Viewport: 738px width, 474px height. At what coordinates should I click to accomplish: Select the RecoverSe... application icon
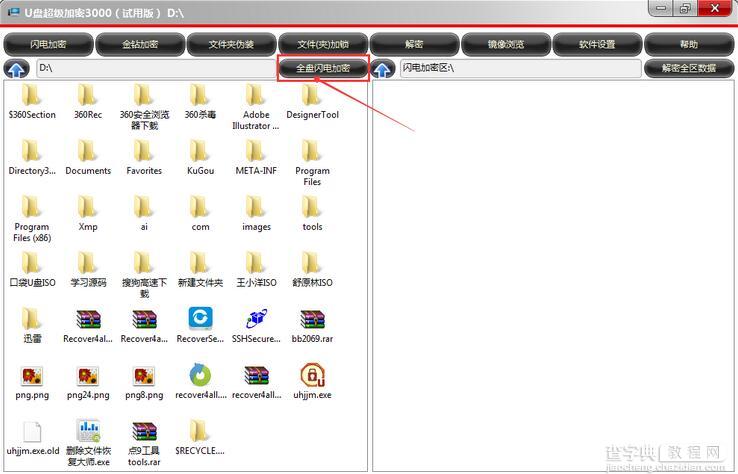click(x=200, y=326)
